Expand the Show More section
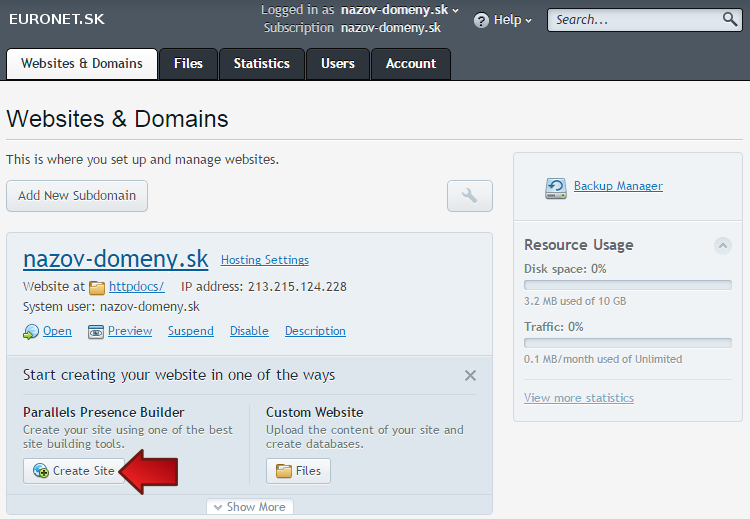This screenshot has height=519, width=750. click(x=250, y=507)
